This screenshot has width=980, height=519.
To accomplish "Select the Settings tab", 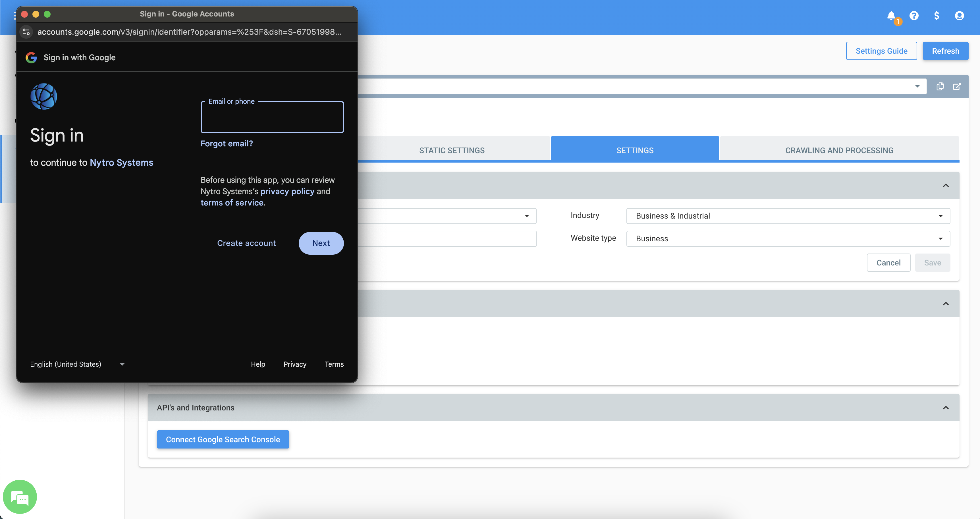I will [635, 150].
